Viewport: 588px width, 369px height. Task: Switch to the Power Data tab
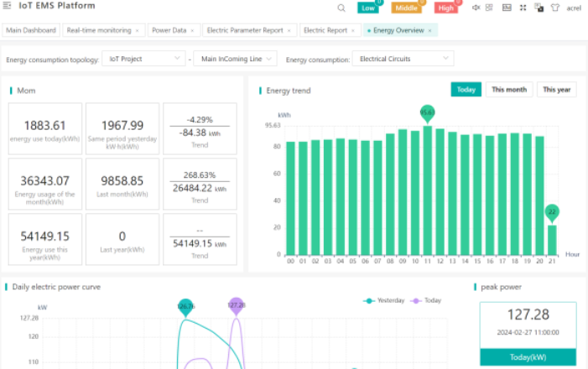pos(169,30)
